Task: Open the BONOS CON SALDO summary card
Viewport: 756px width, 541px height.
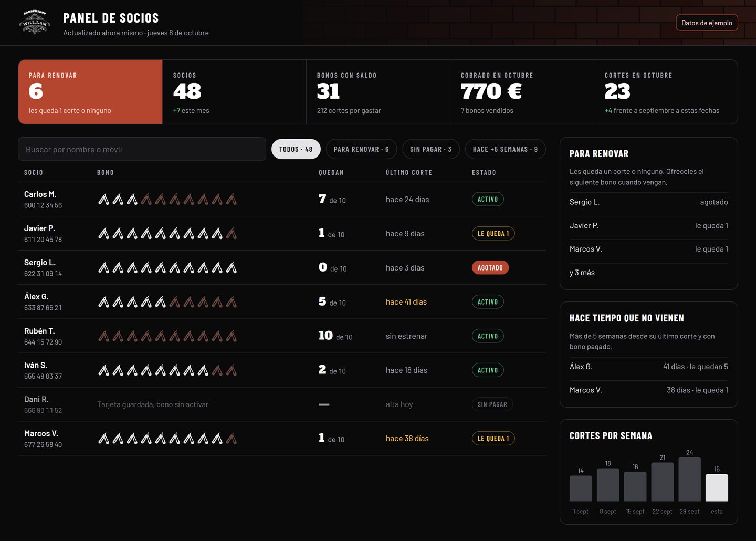Action: click(378, 92)
